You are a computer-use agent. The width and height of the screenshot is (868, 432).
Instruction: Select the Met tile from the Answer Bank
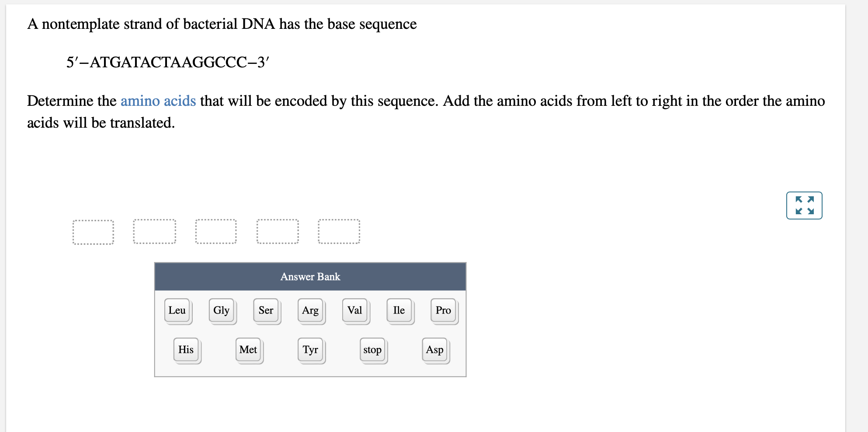[248, 349]
